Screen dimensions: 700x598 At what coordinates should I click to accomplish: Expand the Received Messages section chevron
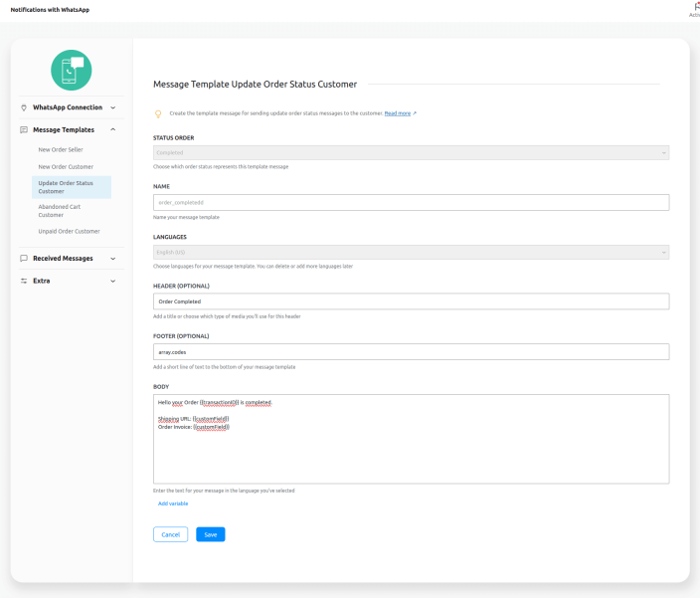click(x=112, y=259)
